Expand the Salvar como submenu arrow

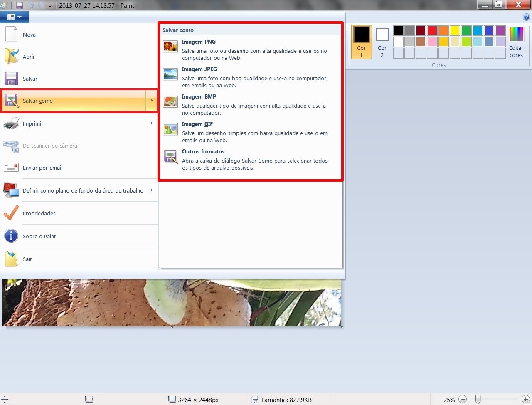tap(152, 101)
